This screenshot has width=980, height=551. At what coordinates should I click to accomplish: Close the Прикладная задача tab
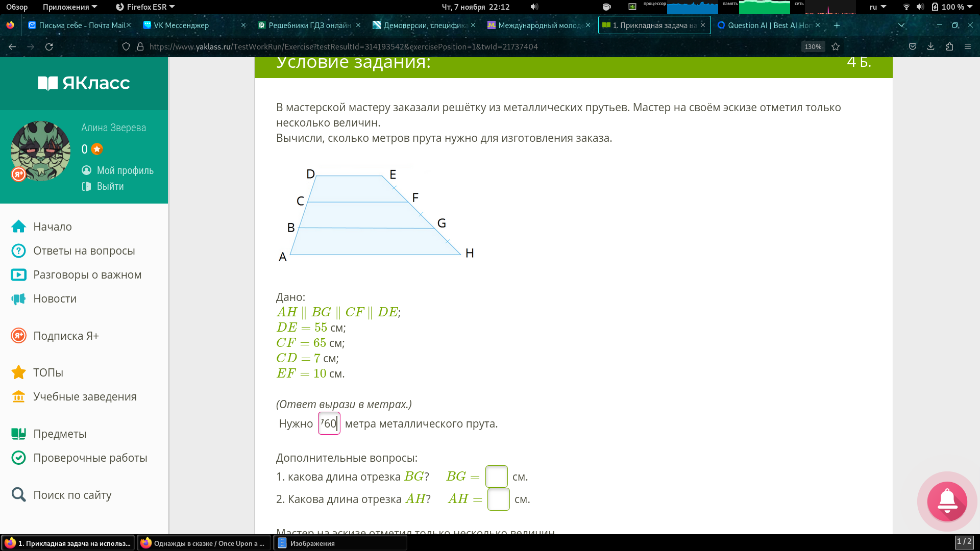point(703,25)
